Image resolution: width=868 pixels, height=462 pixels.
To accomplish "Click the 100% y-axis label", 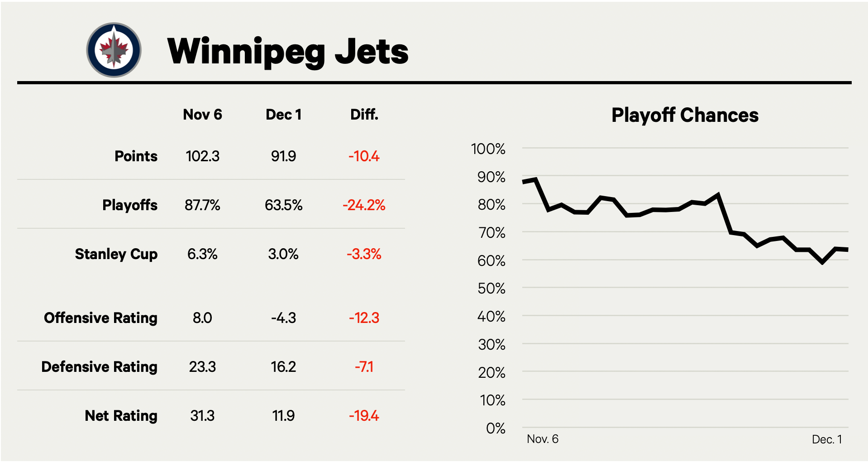I will pyautogui.click(x=488, y=149).
